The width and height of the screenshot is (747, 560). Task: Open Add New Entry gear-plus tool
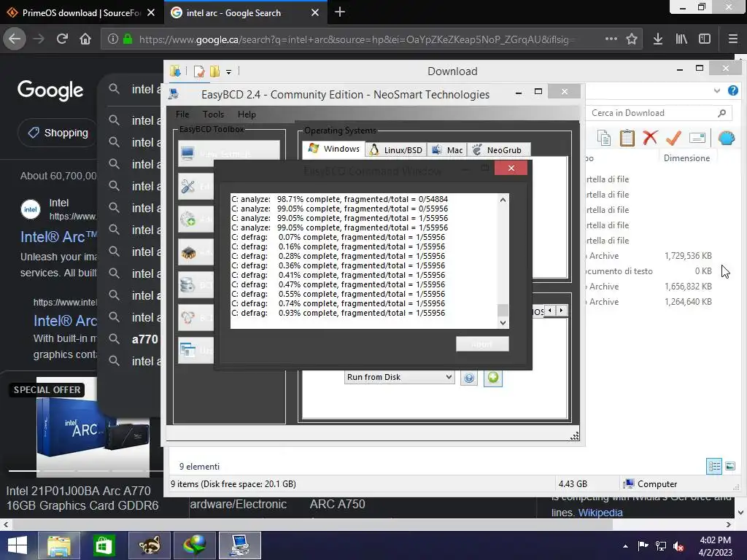tap(196, 219)
